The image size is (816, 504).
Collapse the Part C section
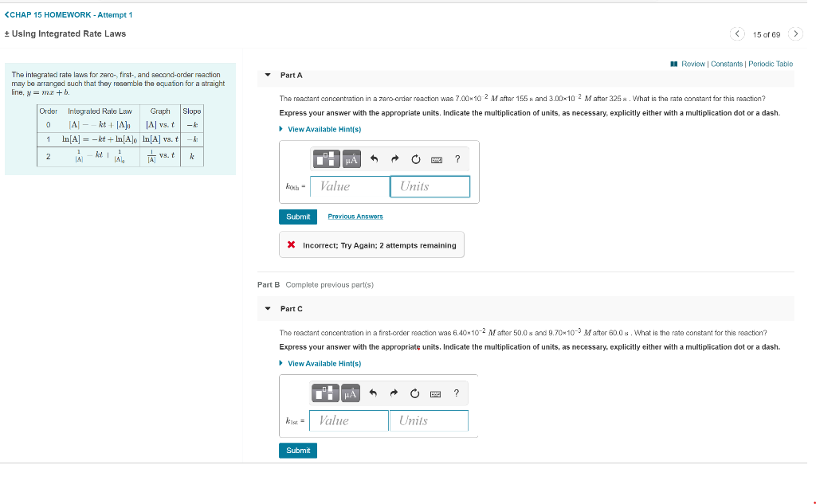coord(267,309)
